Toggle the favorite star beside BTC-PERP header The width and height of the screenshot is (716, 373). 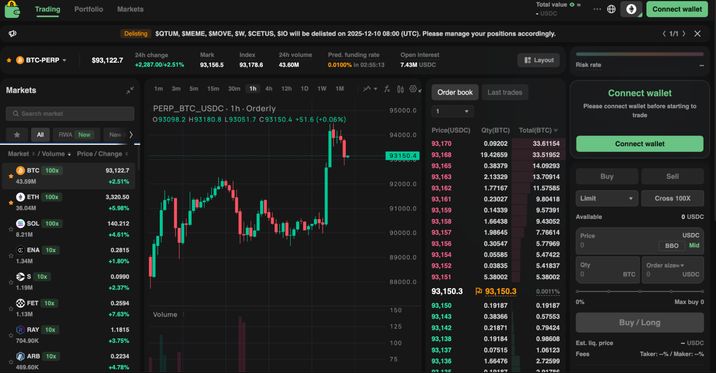point(9,60)
